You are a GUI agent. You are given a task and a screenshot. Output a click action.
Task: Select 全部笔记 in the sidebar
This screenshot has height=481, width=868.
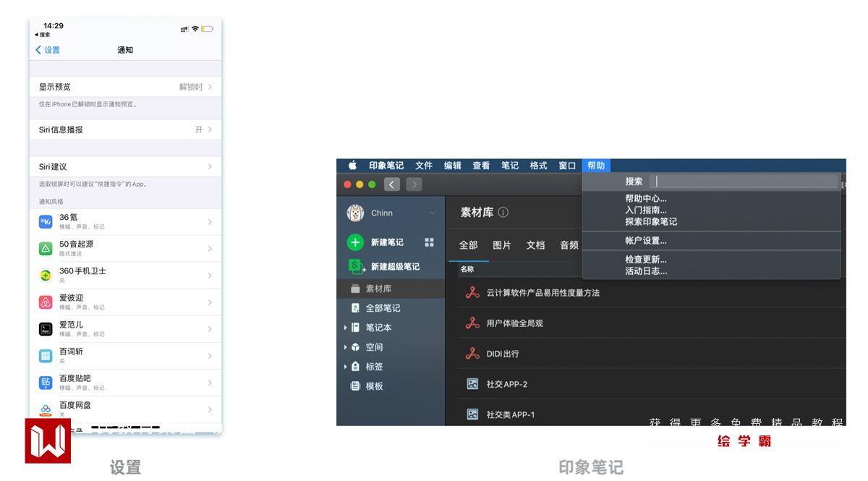[383, 308]
